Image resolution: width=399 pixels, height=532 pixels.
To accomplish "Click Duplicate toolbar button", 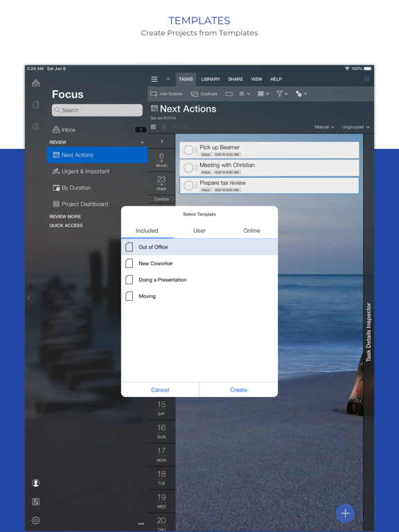I will pos(204,94).
